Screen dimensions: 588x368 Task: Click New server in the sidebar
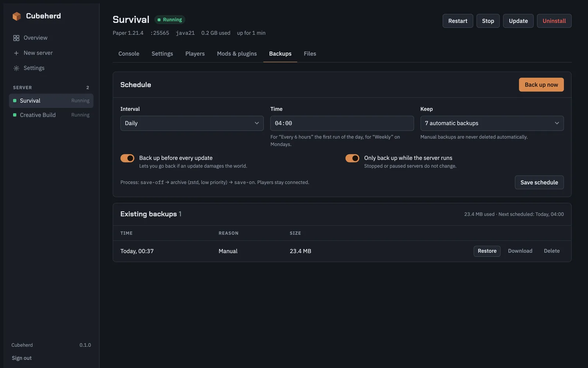[x=51, y=53]
